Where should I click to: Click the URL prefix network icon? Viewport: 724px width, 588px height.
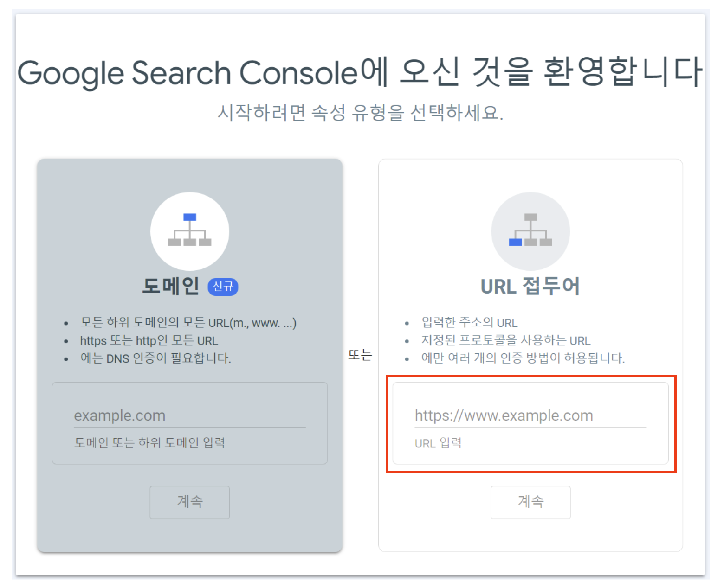(530, 231)
